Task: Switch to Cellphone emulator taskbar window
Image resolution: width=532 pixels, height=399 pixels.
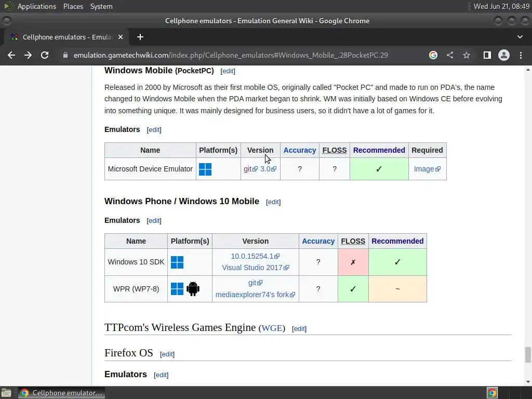Action: [62, 393]
